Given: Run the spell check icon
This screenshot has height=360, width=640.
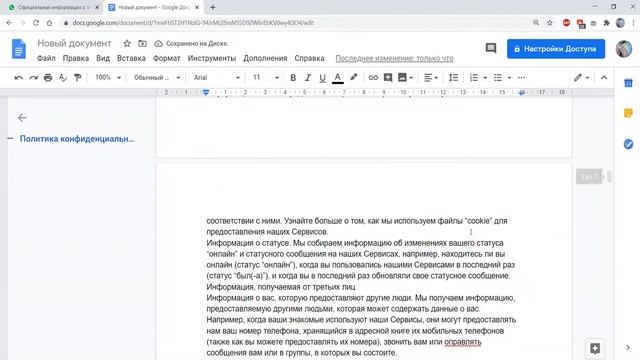Looking at the screenshot, I should point(63,78).
